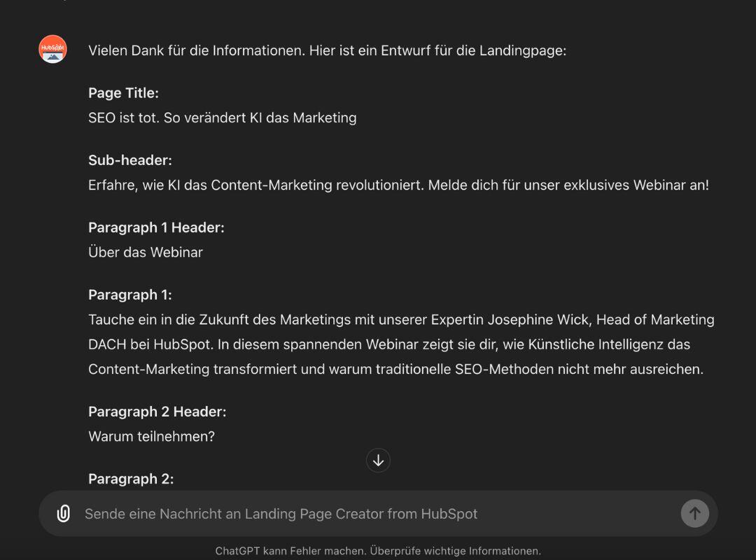Click the "Page Title:" heading
The image size is (756, 560).
tap(123, 93)
